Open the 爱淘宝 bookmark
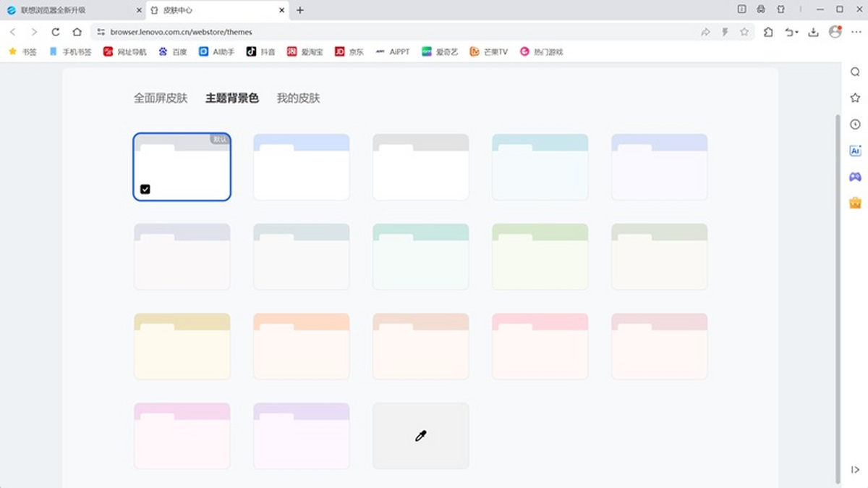The image size is (868, 488). point(305,52)
